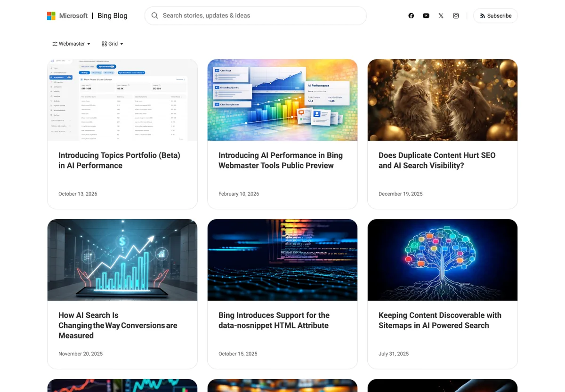Open the Instagram icon link
565x392 pixels.
point(456,16)
